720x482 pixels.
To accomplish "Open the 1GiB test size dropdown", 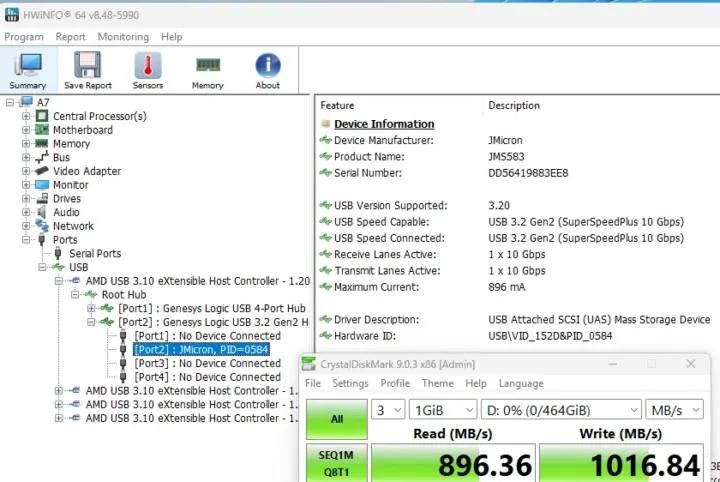I will [x=443, y=409].
